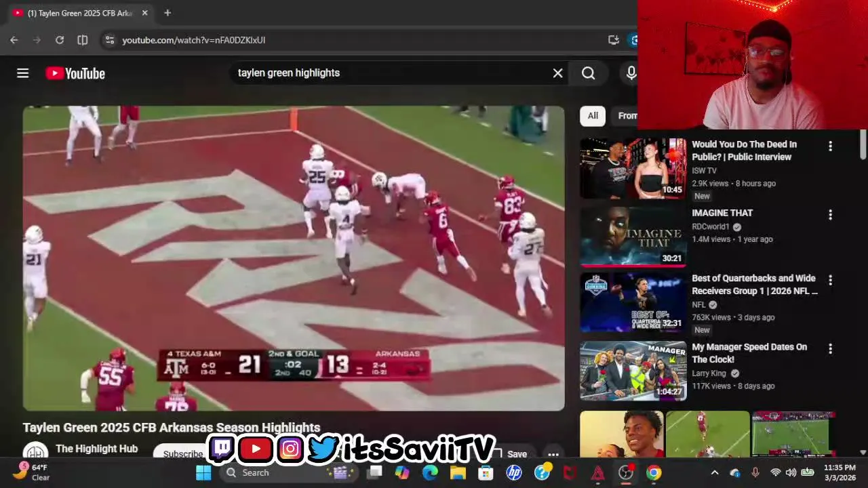The image size is (868, 488).
Task: Open My Manager Speed Dates thumbnail
Action: (x=633, y=371)
